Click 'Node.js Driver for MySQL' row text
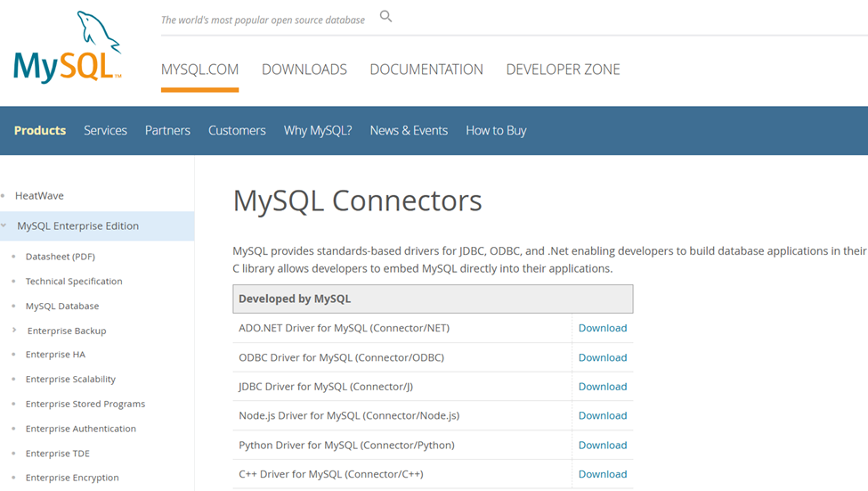Screen dimensions: 868x491 click(349, 415)
